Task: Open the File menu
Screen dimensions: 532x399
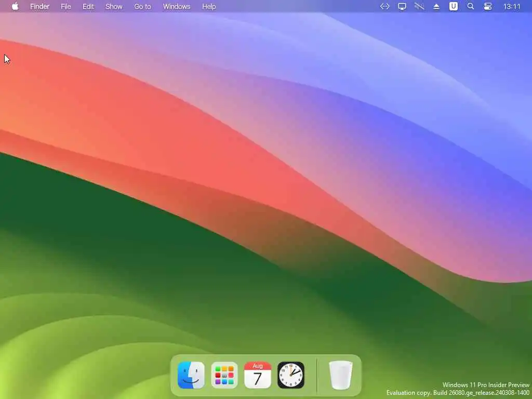Action: coord(66,6)
